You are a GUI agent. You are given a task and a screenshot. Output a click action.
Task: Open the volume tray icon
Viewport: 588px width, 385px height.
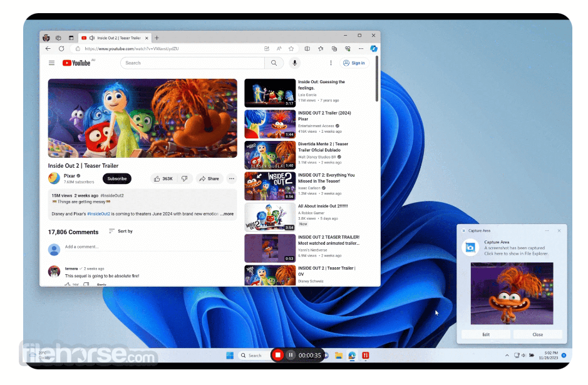[x=524, y=356]
